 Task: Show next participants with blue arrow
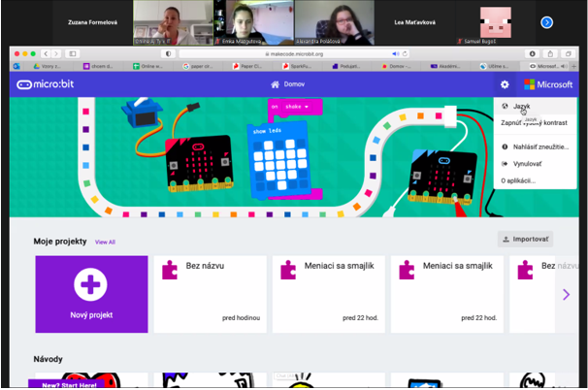click(x=546, y=22)
